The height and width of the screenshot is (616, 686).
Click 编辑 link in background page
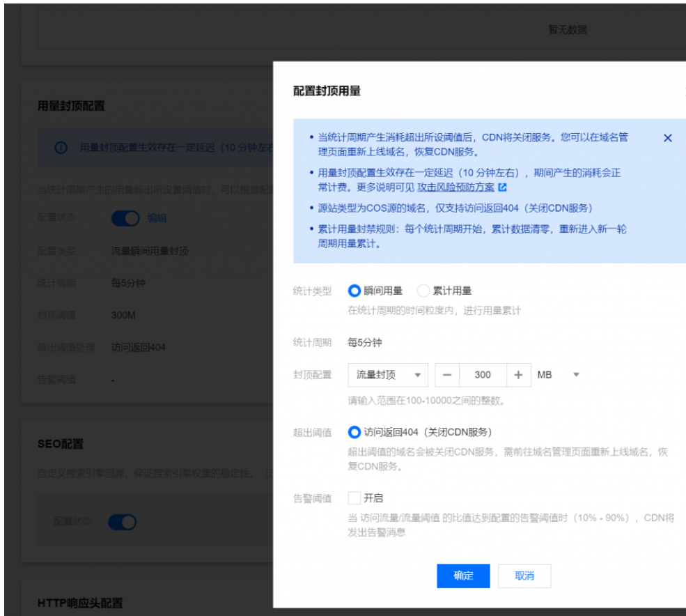[157, 218]
